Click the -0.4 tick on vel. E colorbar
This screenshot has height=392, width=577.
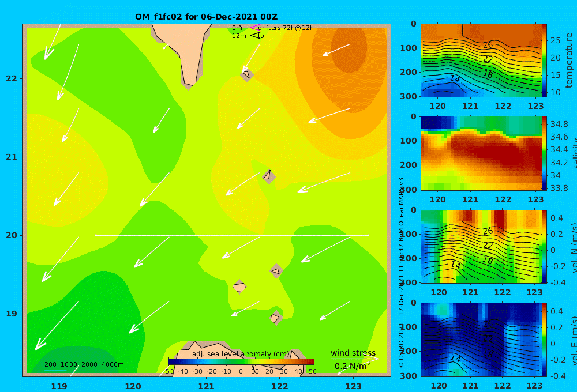coord(557,376)
